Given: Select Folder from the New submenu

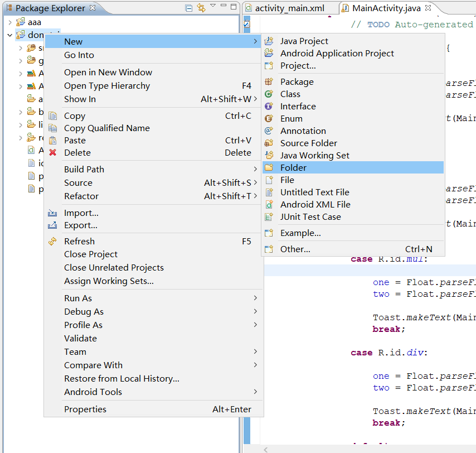Looking at the screenshot, I should 353,168.
